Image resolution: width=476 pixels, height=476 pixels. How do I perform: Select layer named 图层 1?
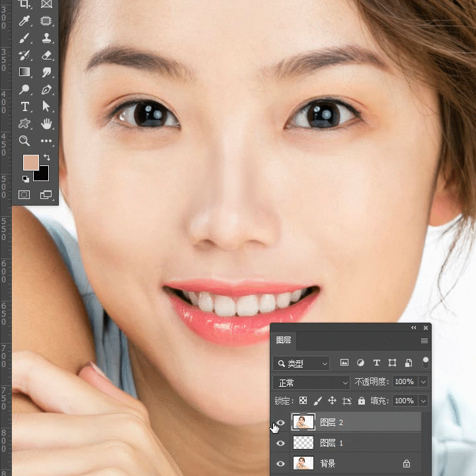[331, 443]
